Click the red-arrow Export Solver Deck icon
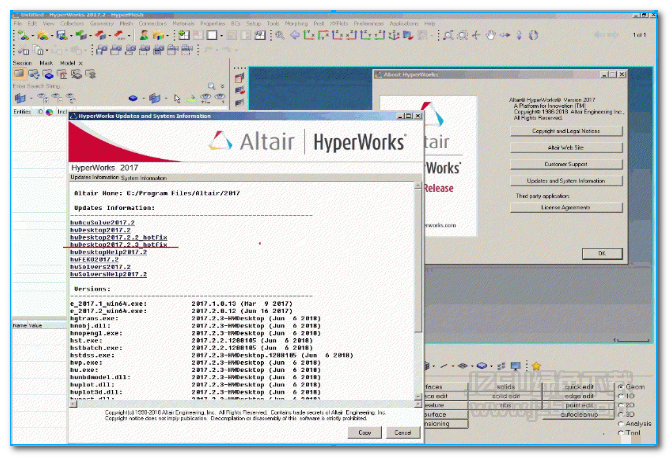The width and height of the screenshot is (669, 457). (100, 35)
